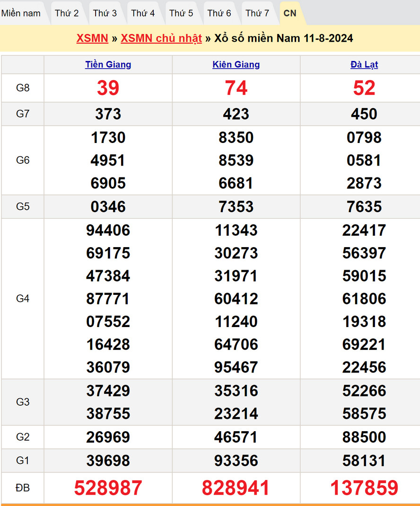Open the Thứ 6 results tab

point(219,13)
